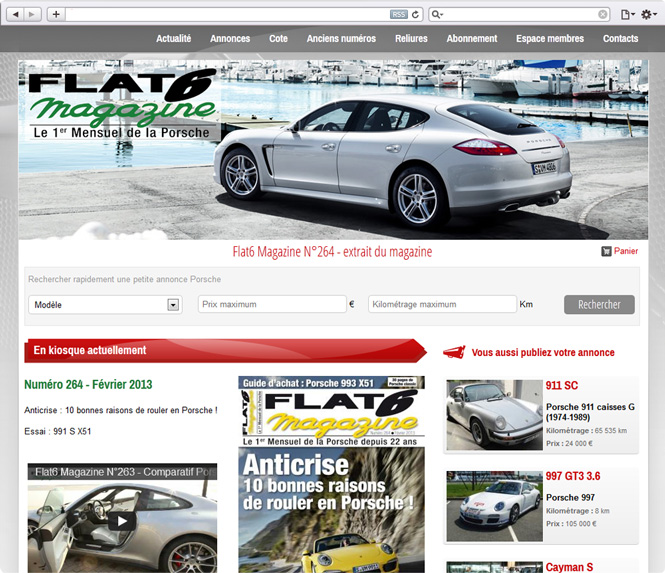Play the Flat6 Magazine N°263 video

pyautogui.click(x=122, y=521)
